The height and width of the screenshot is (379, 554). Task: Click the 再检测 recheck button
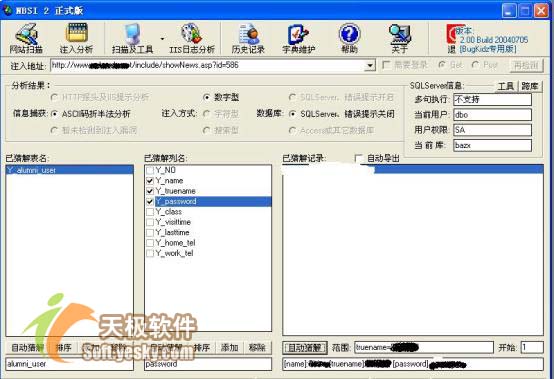pos(526,65)
